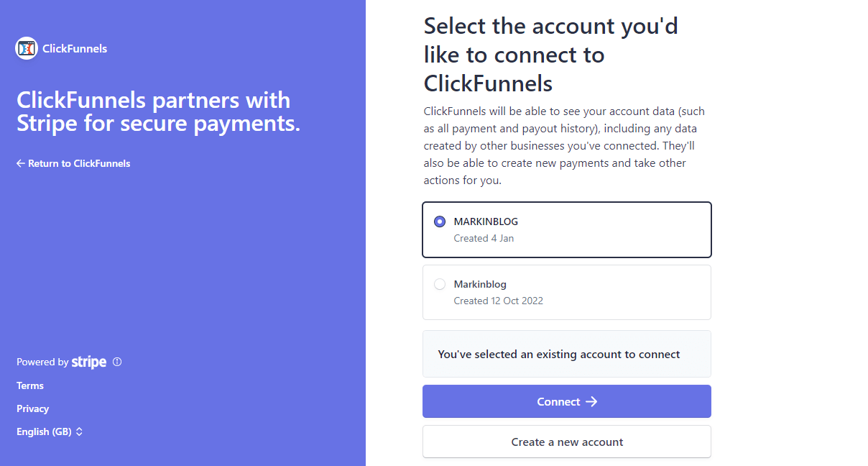Click the up-down chevron next to English (GB)
Viewport: 868px width, 466px height.
tap(78, 431)
